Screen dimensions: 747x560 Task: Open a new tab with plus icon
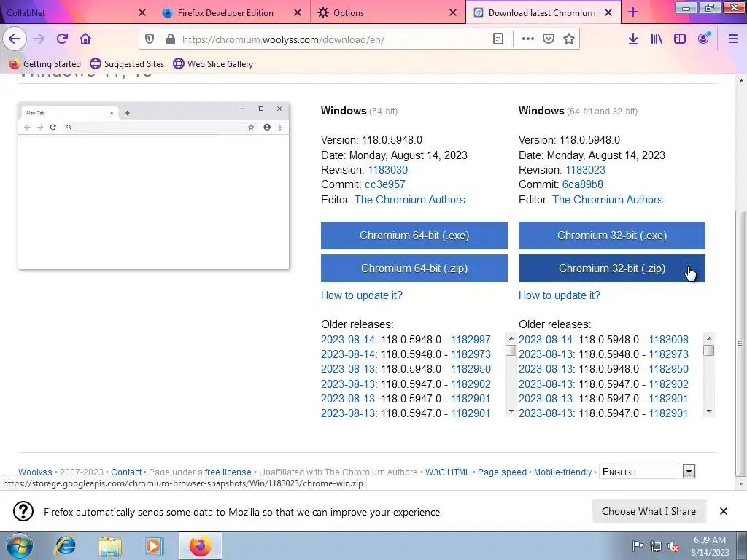coord(633,12)
